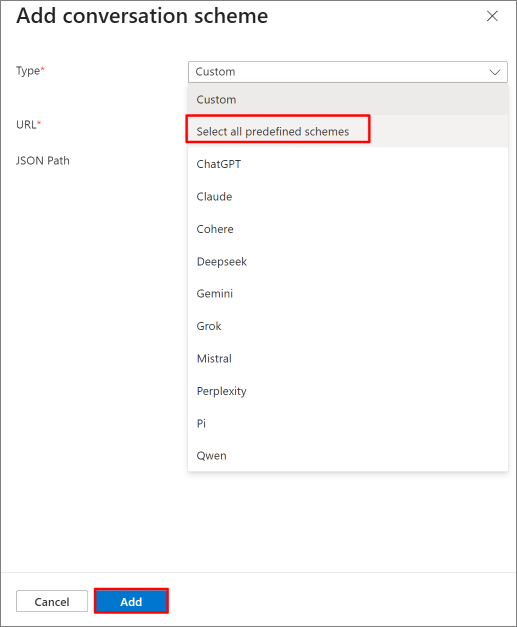517x627 pixels.
Task: Select the Custom option in list
Action: point(348,99)
